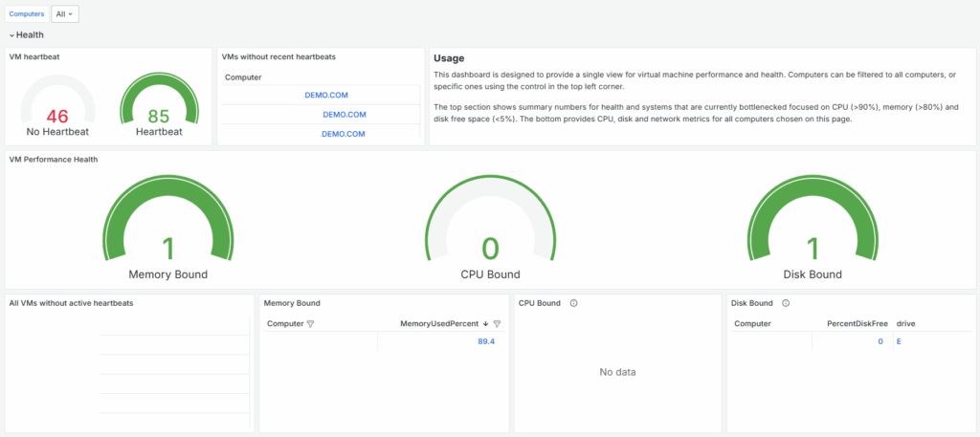
Task: Open the first .DEMO.COM computer link
Action: click(325, 95)
